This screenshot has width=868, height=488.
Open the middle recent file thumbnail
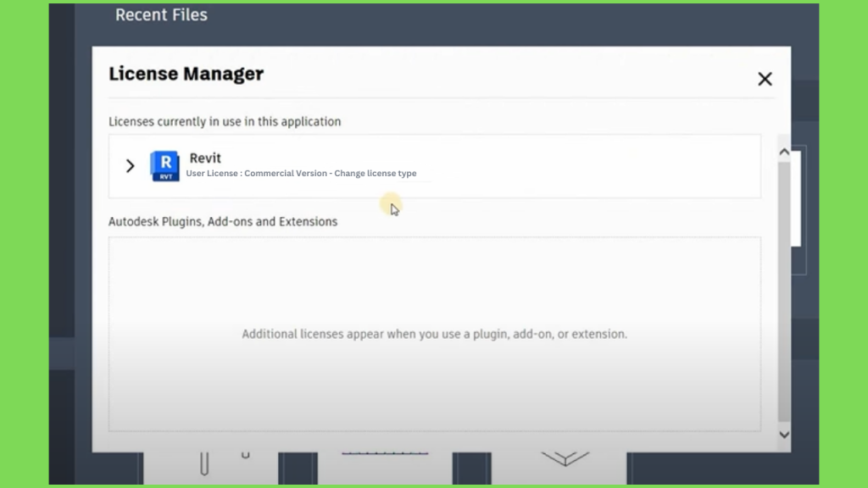[x=385, y=468]
